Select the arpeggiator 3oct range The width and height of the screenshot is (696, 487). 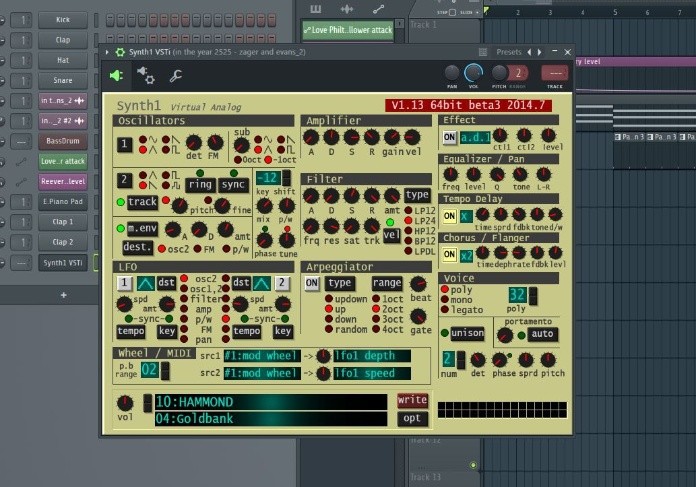(x=376, y=319)
